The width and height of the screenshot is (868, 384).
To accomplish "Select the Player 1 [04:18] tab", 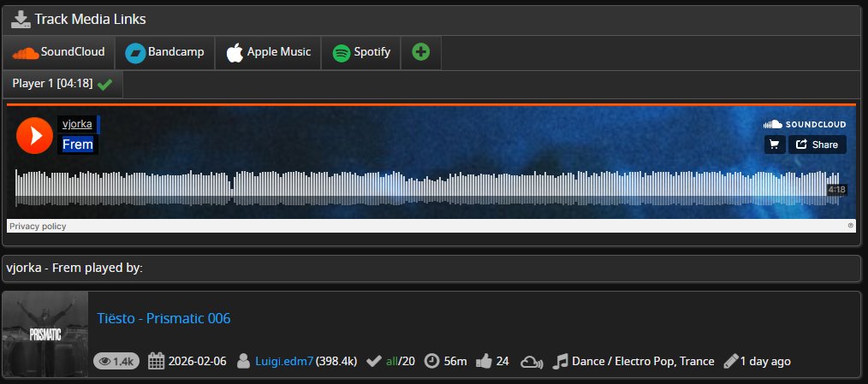I will (62, 84).
